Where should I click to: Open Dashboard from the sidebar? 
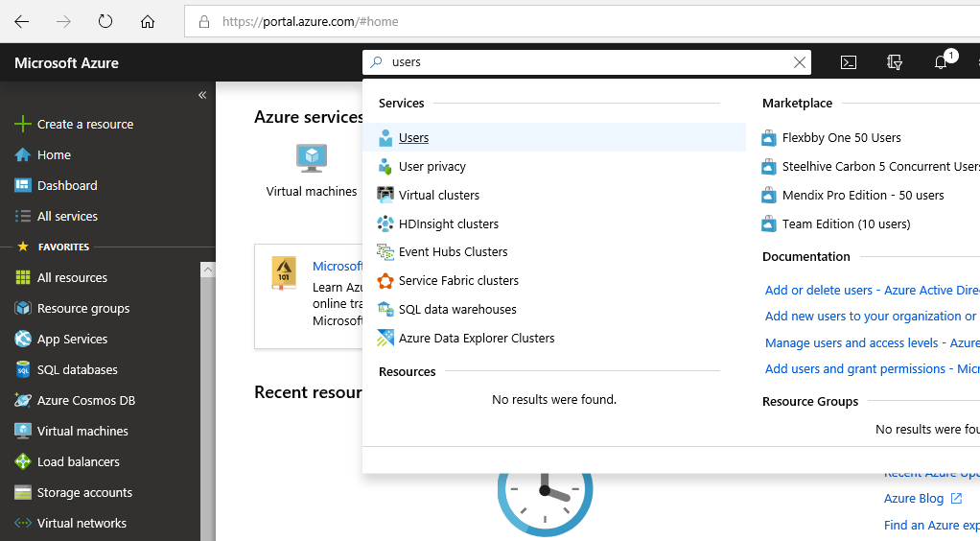[67, 185]
